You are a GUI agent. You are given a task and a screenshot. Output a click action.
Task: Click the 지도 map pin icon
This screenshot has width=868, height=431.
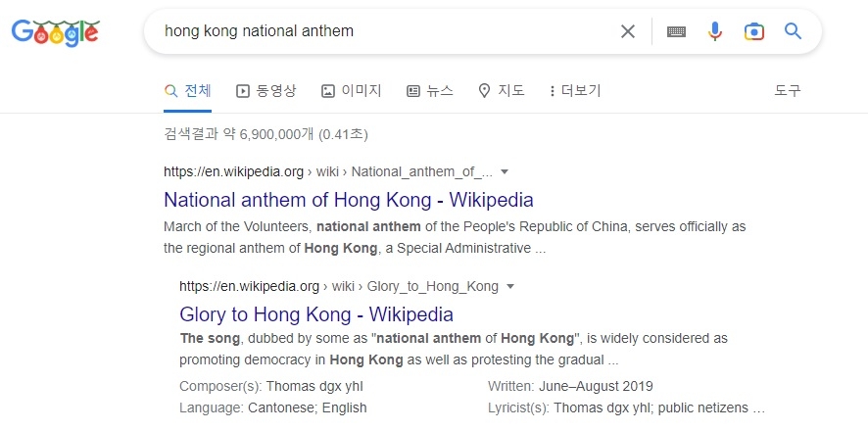tap(483, 91)
